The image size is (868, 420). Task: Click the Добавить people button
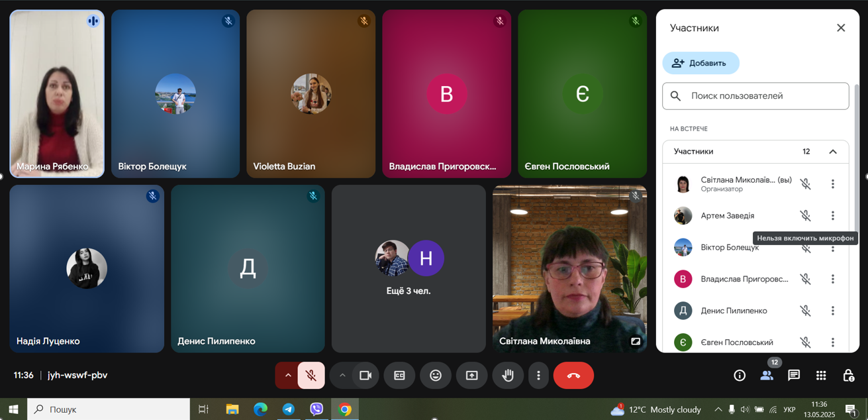click(701, 63)
